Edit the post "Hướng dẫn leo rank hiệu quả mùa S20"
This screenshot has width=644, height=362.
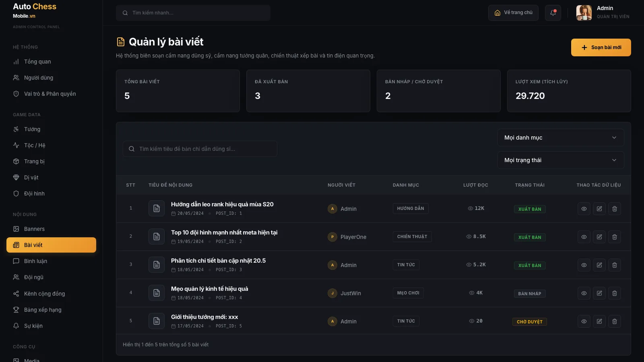coord(599,209)
